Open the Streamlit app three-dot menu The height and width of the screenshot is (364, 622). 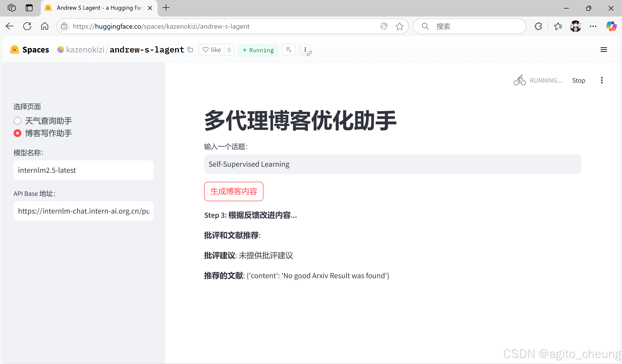pos(602,80)
